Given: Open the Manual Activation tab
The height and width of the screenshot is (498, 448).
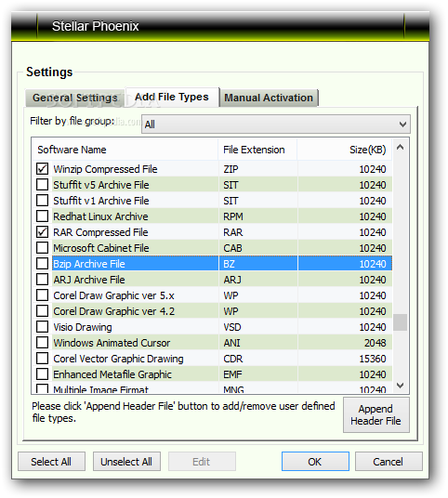Looking at the screenshot, I should [269, 98].
